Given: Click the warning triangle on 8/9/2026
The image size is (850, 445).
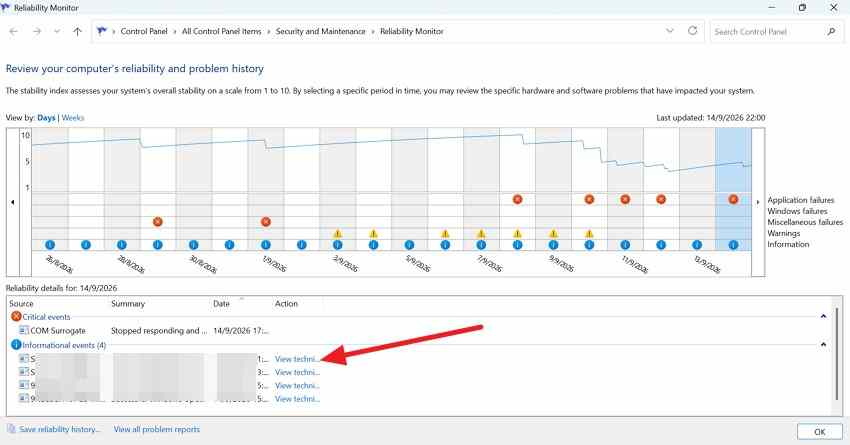Looking at the screenshot, I should (518, 234).
